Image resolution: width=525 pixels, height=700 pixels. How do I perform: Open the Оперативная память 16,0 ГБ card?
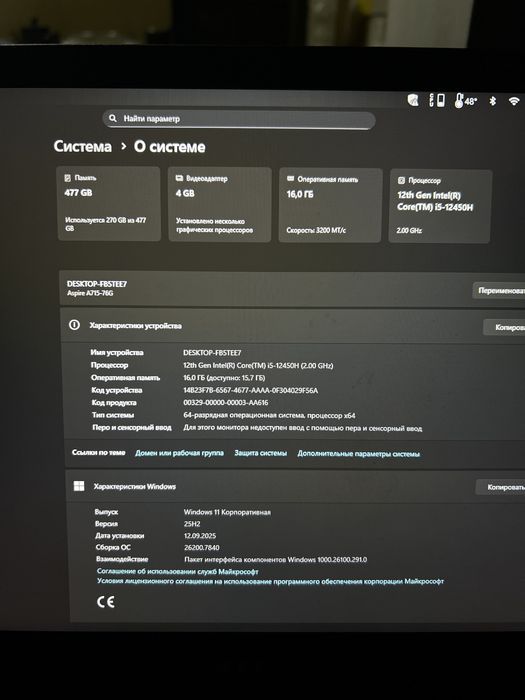(x=330, y=205)
